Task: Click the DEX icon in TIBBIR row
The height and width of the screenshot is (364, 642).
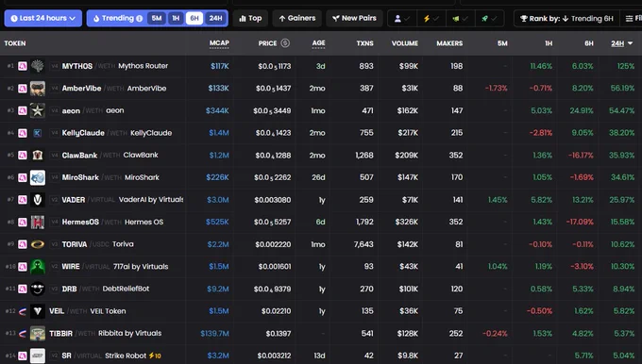Action: click(23, 334)
